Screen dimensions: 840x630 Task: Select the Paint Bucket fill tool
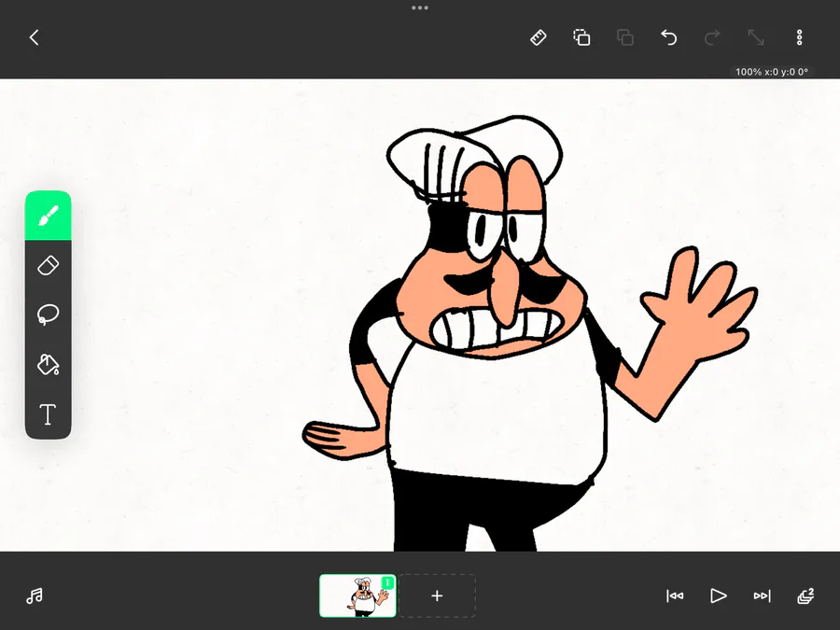49,364
